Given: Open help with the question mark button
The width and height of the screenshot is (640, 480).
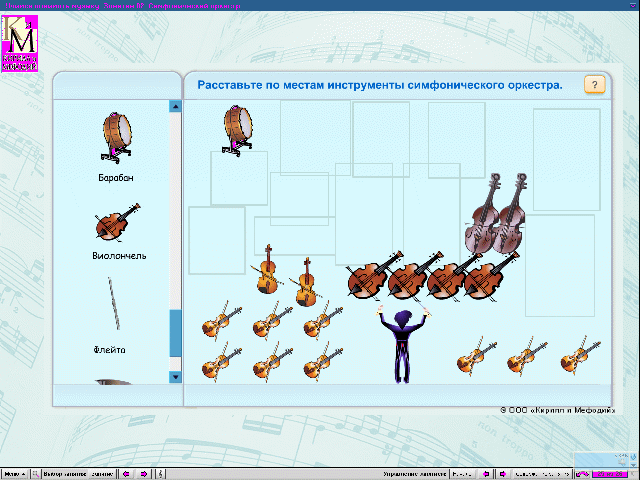Looking at the screenshot, I should [x=593, y=85].
